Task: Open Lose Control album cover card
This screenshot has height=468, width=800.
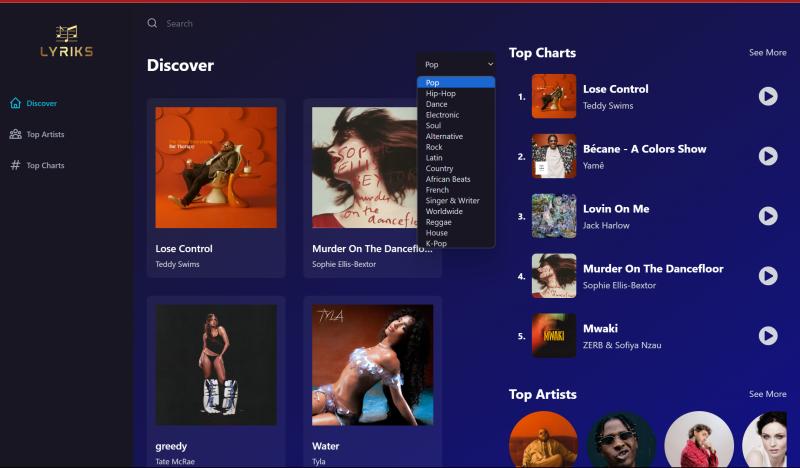Action: (x=216, y=167)
